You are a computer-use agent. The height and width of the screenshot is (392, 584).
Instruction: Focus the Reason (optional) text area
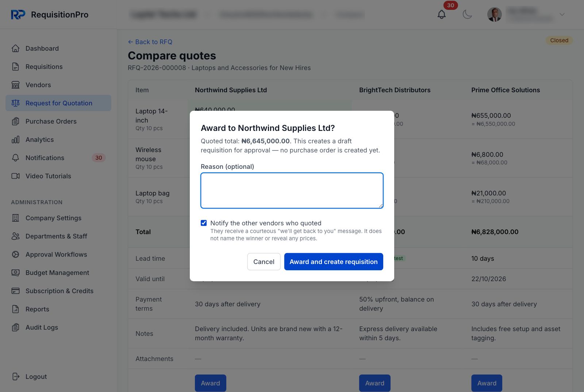(x=292, y=191)
